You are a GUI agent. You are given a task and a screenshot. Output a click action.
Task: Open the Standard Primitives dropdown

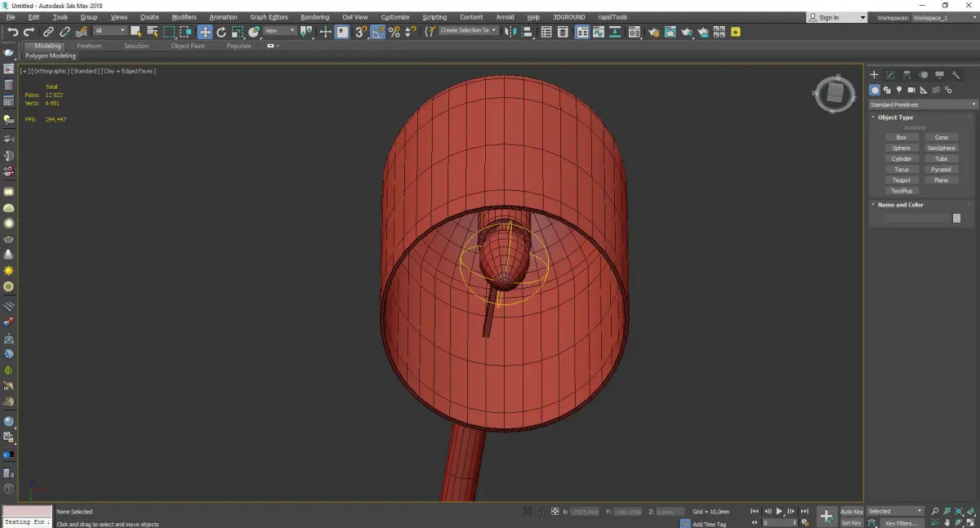pos(923,104)
